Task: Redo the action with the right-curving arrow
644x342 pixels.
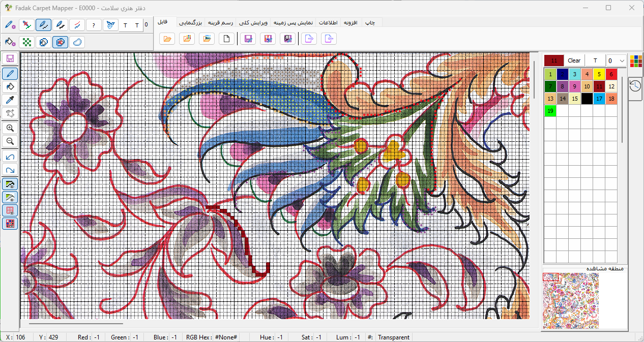Action: 10,170
